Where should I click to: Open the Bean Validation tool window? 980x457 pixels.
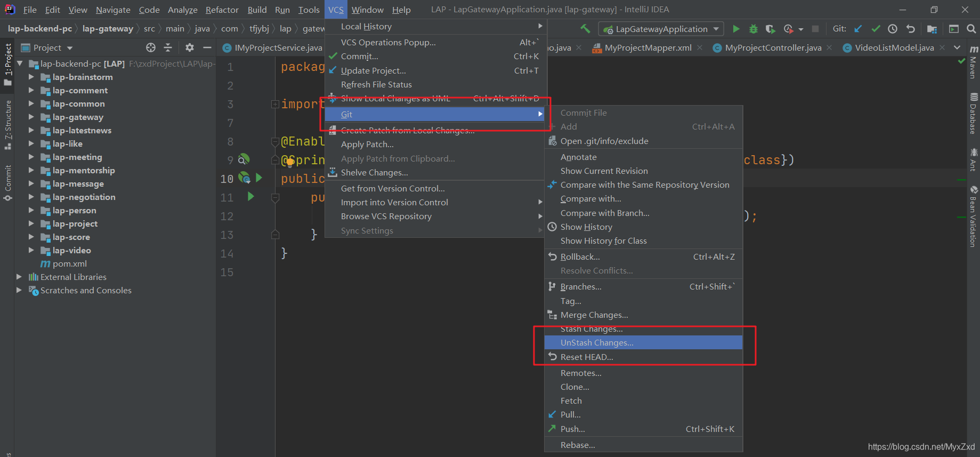pyautogui.click(x=974, y=216)
